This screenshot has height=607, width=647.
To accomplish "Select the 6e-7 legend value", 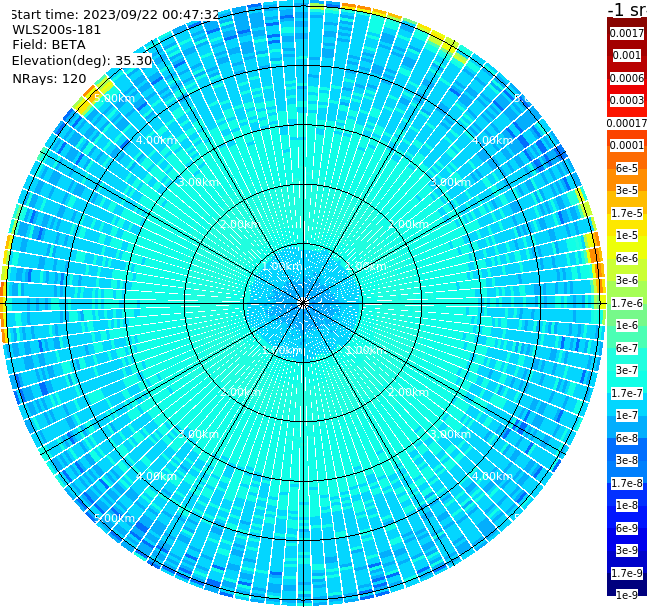I will tap(627, 348).
